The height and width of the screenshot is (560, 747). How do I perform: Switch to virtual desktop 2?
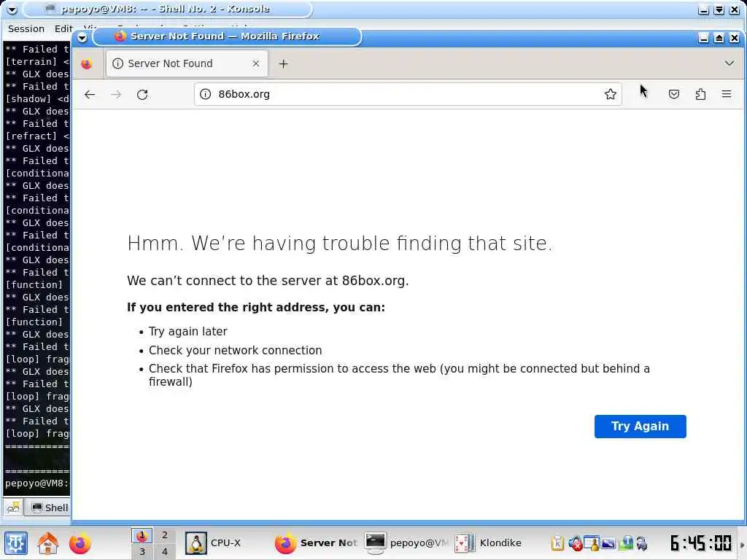pos(164,535)
